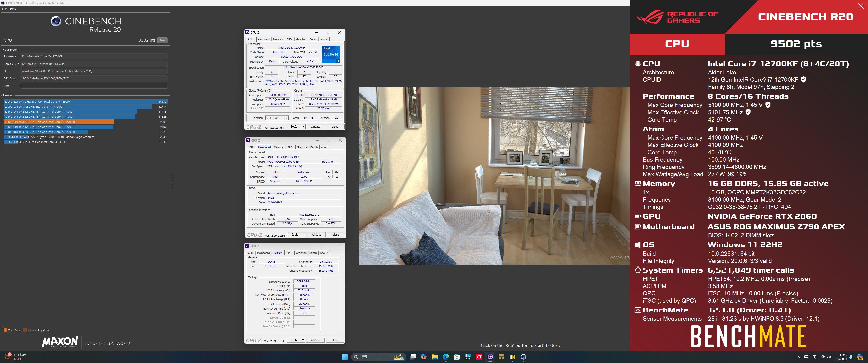Open the Windows Start menu

click(x=344, y=357)
